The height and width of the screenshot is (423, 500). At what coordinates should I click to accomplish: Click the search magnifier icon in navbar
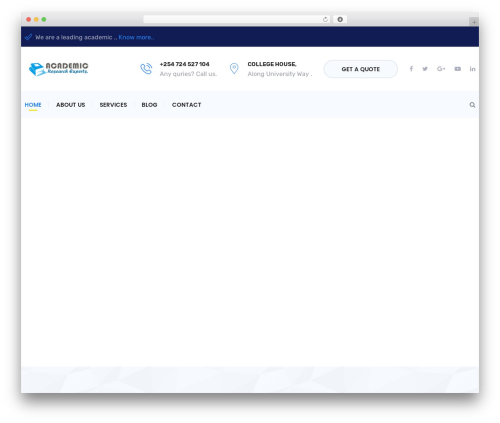click(472, 105)
